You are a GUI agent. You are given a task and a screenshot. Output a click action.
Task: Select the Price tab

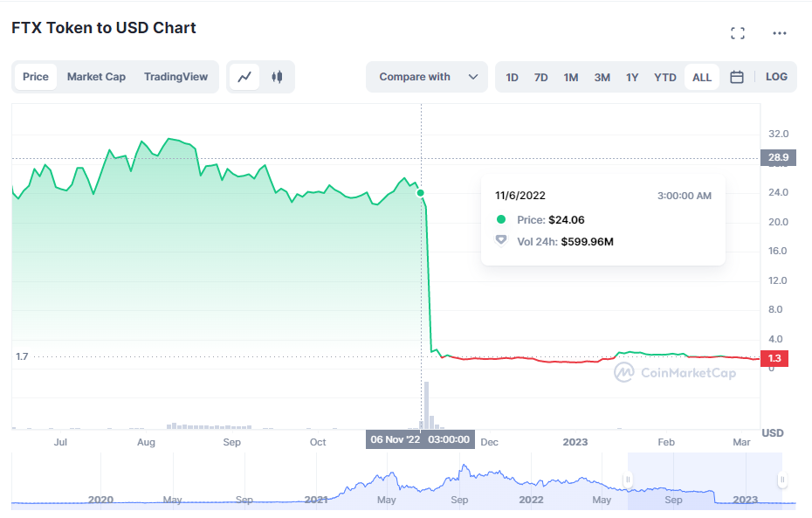(36, 77)
